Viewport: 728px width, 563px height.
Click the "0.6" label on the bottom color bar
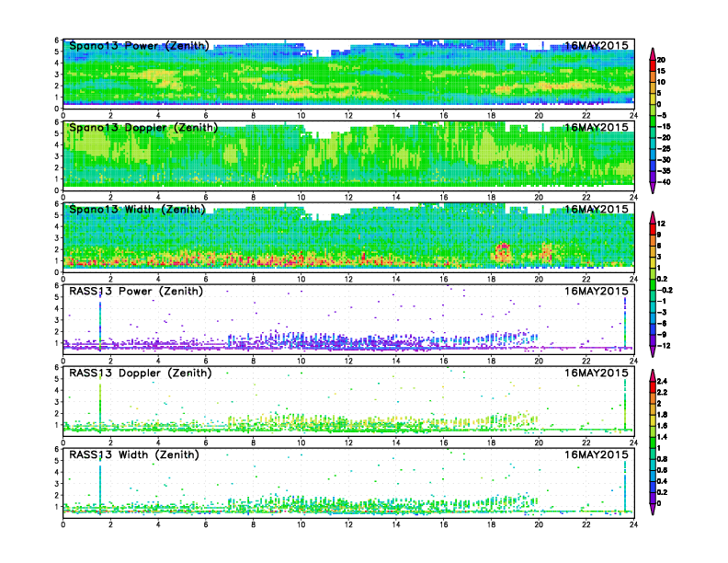[x=663, y=470]
